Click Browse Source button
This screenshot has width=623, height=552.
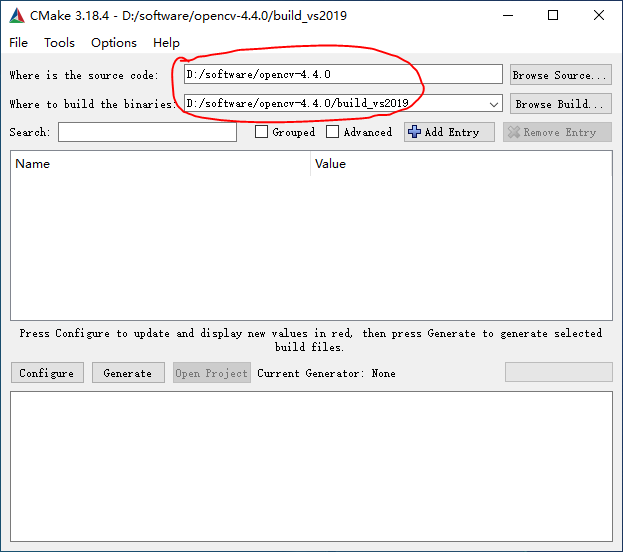(561, 75)
